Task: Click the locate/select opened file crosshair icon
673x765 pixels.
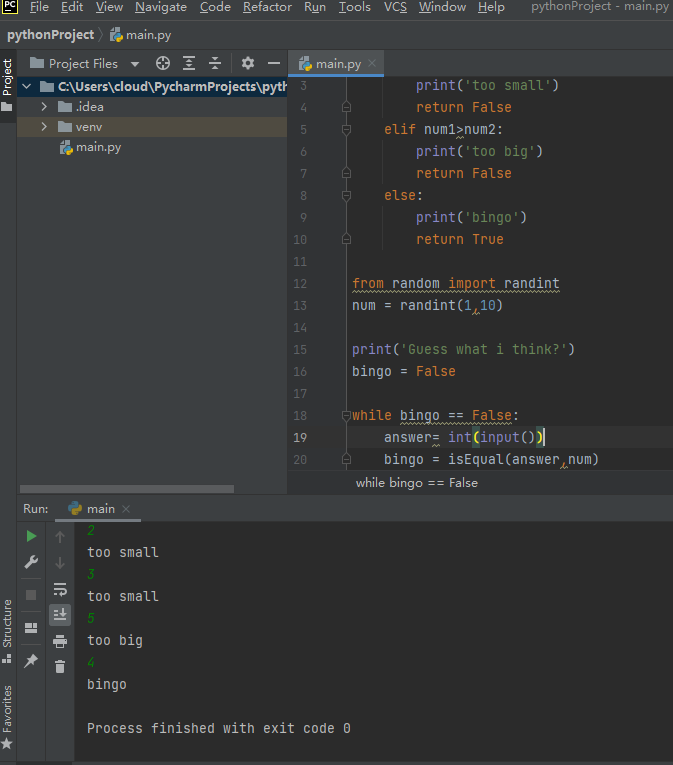Action: click(x=163, y=63)
